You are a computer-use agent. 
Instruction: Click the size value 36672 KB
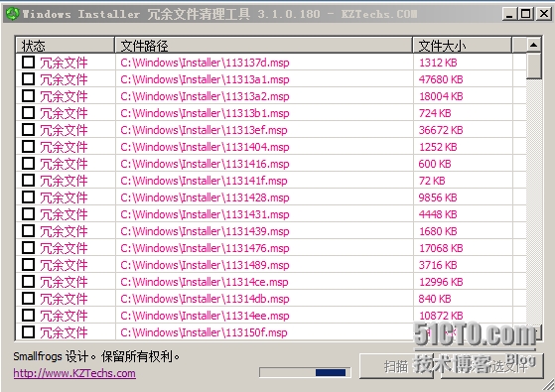(441, 130)
